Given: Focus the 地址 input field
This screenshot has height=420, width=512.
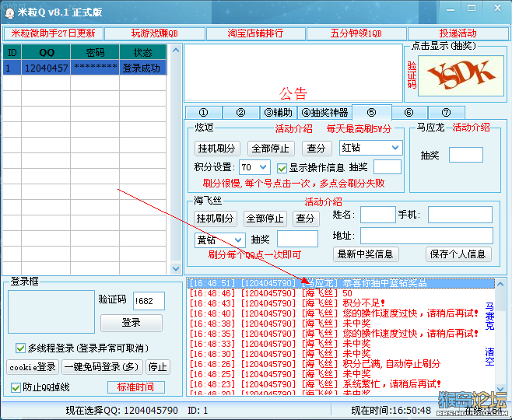Looking at the screenshot, I should (426, 236).
